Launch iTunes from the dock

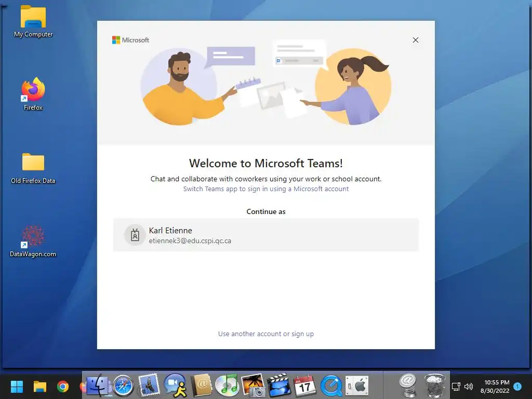pos(227,385)
